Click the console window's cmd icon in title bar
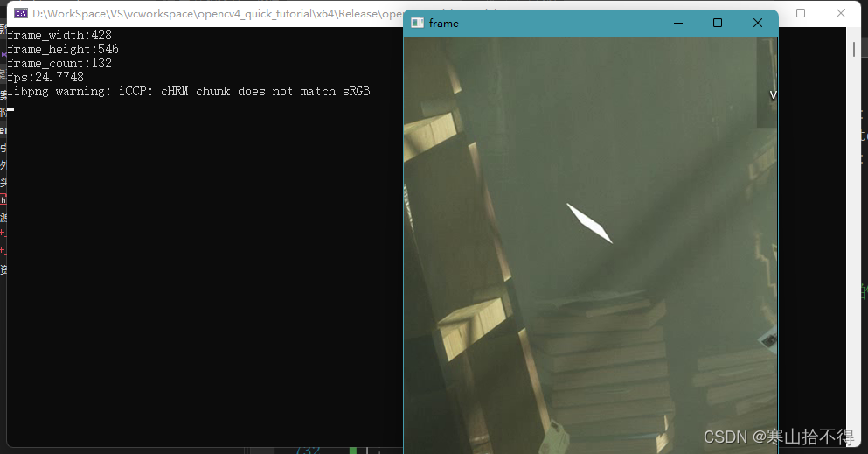This screenshot has height=454, width=868. (x=21, y=13)
